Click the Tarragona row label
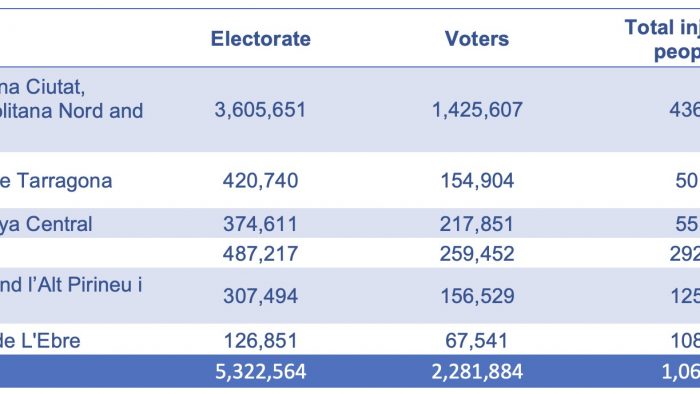This screenshot has height=394, width=700. point(56,181)
